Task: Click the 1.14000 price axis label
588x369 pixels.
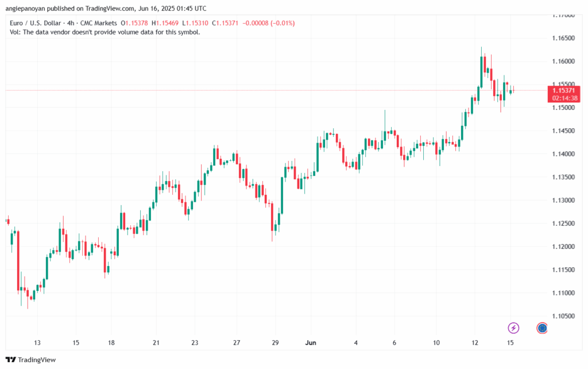Action: pyautogui.click(x=563, y=154)
